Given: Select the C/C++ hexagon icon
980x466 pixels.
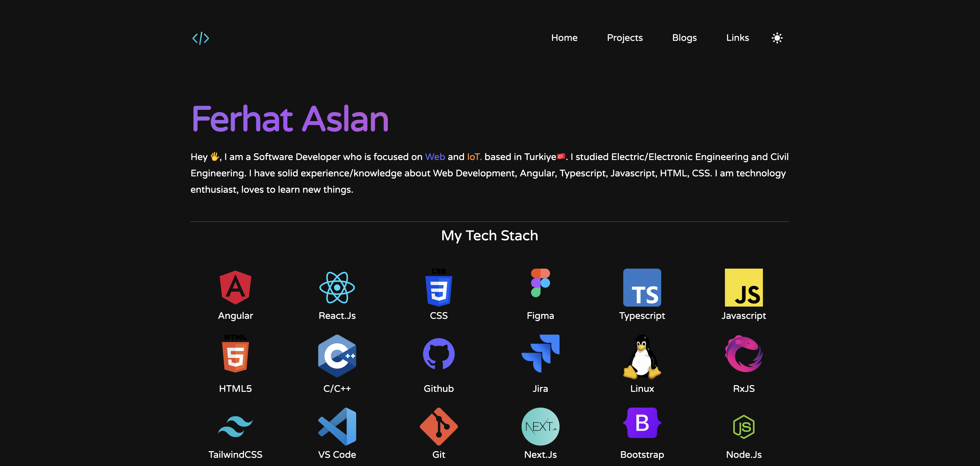Looking at the screenshot, I should coord(337,356).
